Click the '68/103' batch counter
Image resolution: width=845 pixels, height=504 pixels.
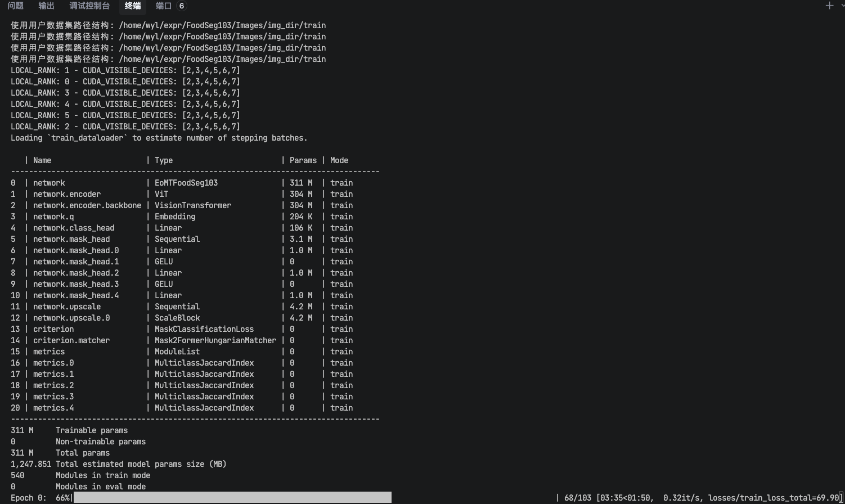(x=578, y=498)
